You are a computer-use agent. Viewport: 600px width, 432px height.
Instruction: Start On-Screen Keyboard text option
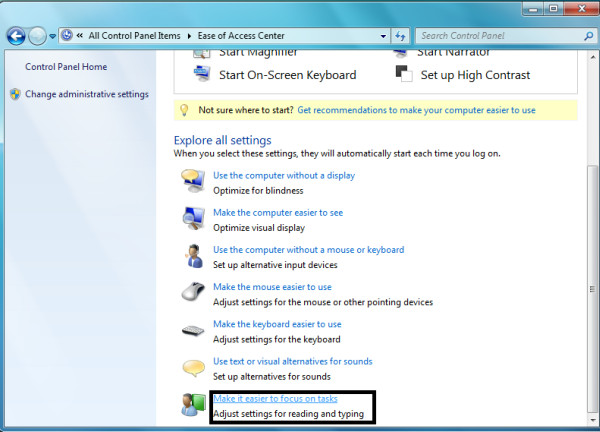[287, 75]
